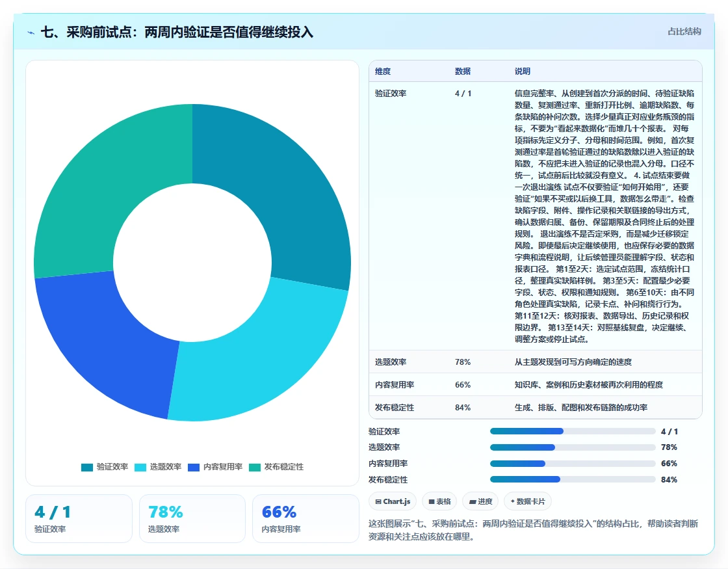This screenshot has width=728, height=569.
Task: Click the 4 / 1 table data cell
Action: click(x=463, y=94)
